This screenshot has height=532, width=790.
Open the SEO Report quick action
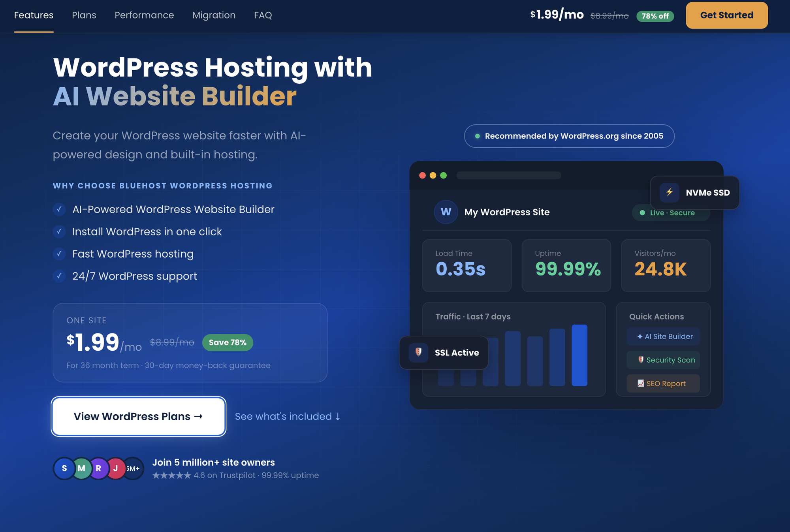pyautogui.click(x=663, y=383)
